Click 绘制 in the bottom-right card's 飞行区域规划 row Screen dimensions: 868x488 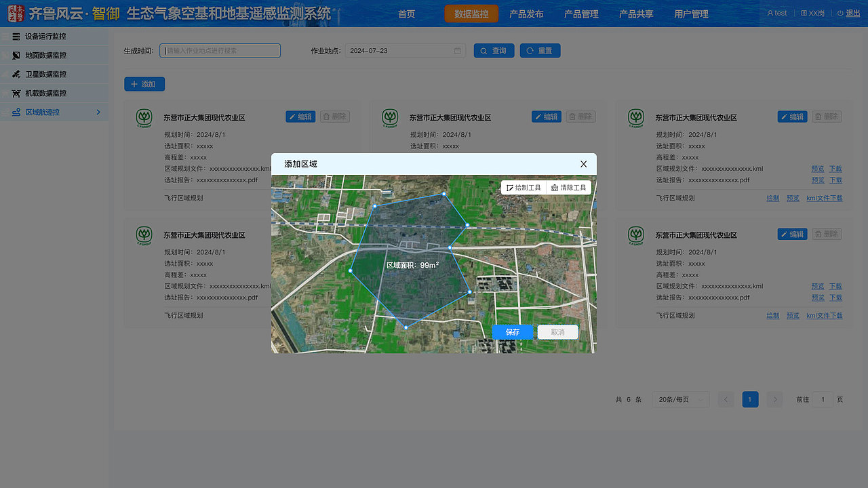773,316
